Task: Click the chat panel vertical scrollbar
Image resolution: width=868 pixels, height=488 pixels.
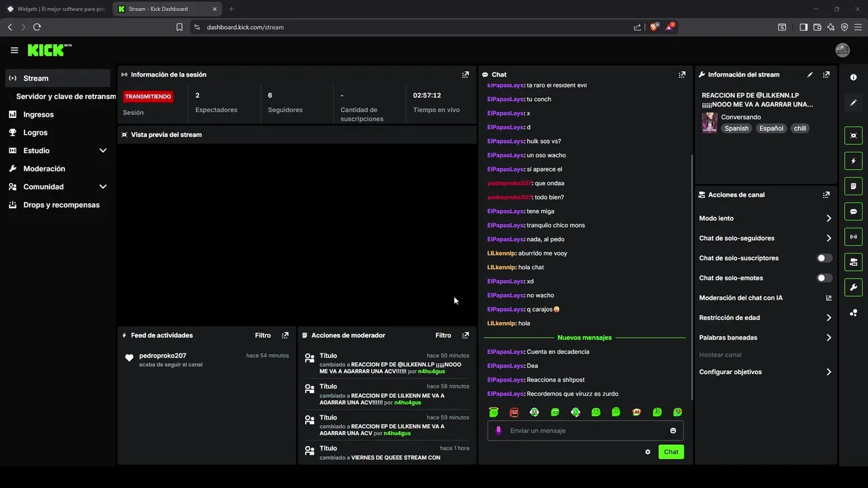Action: 692,277
